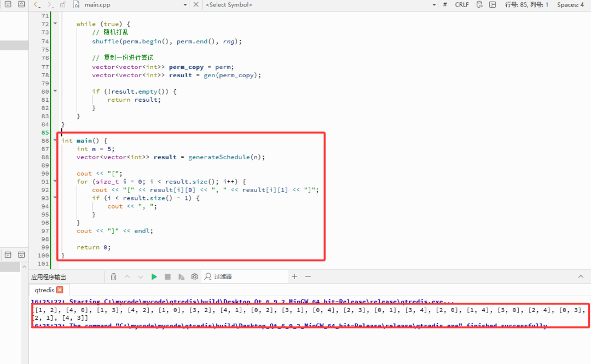Click the 'Starting ... qtredis.exe' output line
The image size is (591, 364).
242,302
